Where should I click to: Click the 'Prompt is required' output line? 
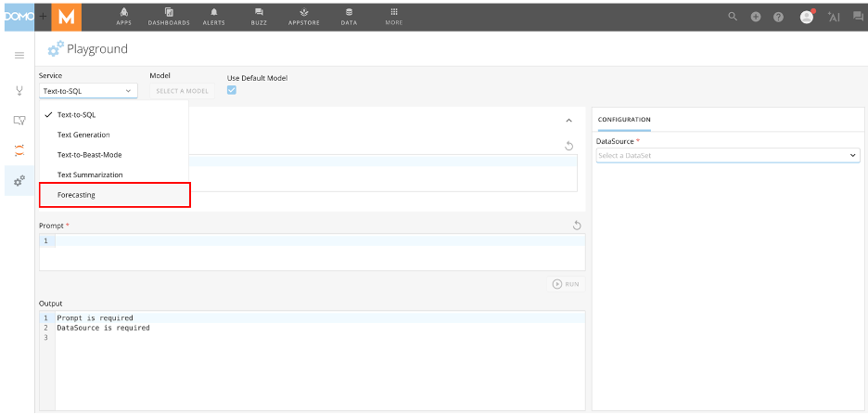point(95,318)
